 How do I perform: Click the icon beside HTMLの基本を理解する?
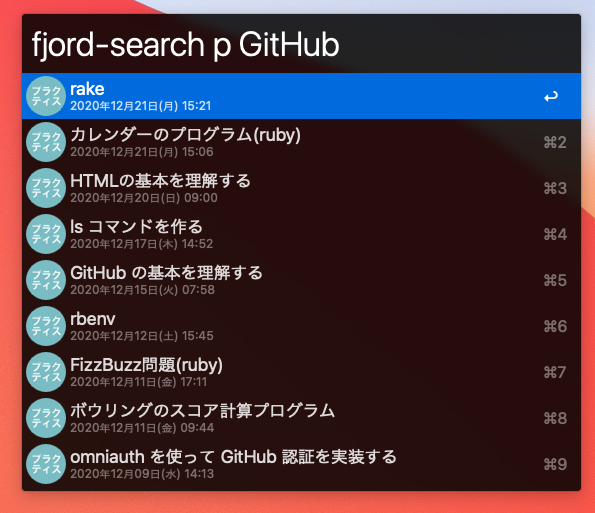(x=46, y=188)
